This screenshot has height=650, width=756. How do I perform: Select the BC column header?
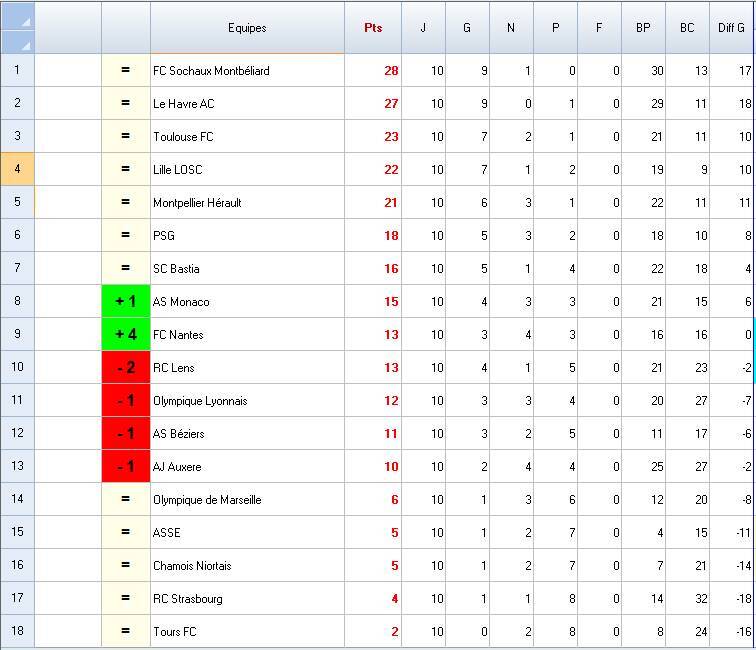click(x=687, y=28)
